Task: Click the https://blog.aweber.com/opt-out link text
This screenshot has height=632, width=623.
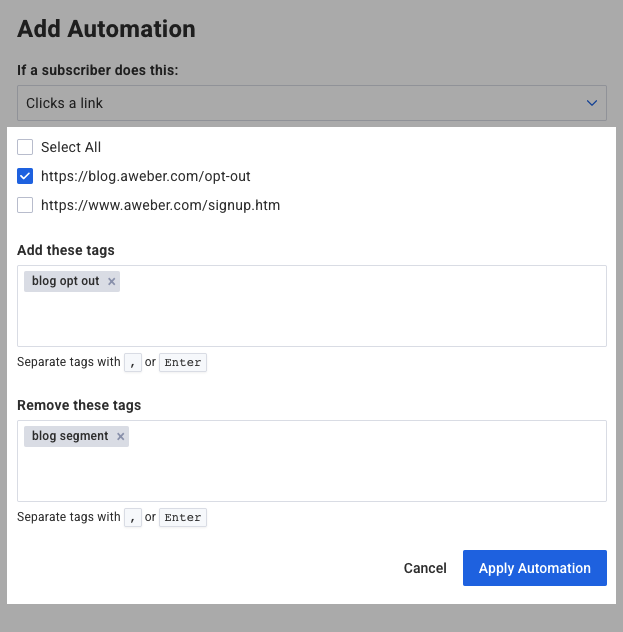Action: (145, 176)
